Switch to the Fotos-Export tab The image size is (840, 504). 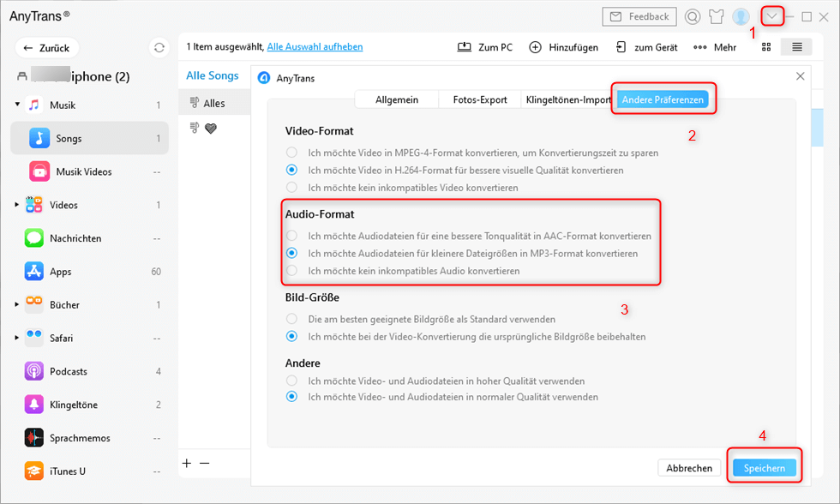tap(480, 99)
